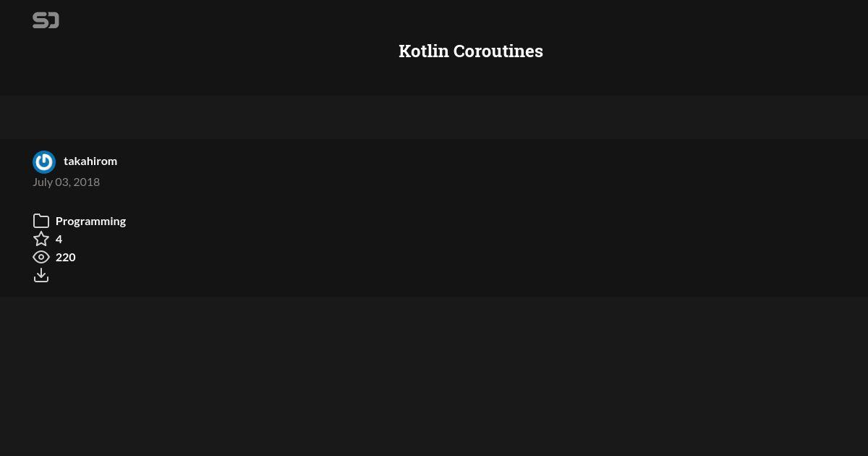
Task: Click the lighter gray band beneath the title
Action: click(434, 117)
